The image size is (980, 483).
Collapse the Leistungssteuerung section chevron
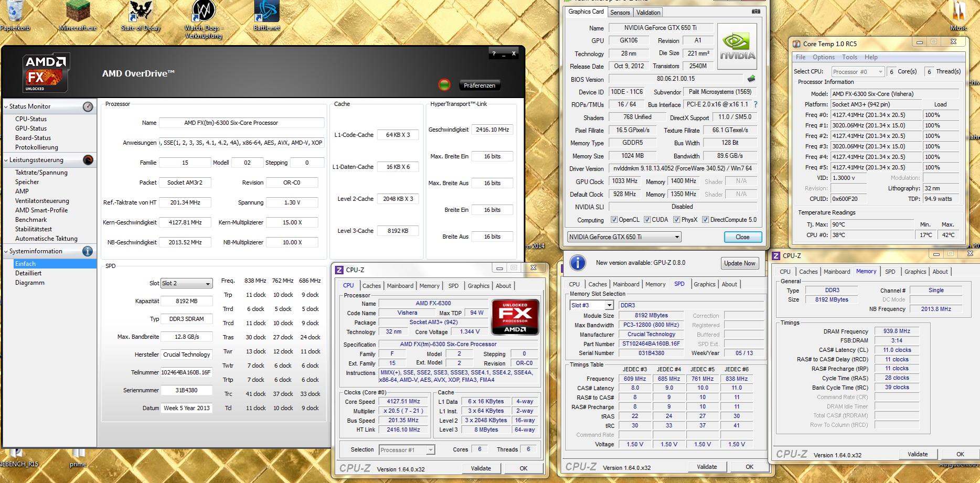pyautogui.click(x=6, y=160)
